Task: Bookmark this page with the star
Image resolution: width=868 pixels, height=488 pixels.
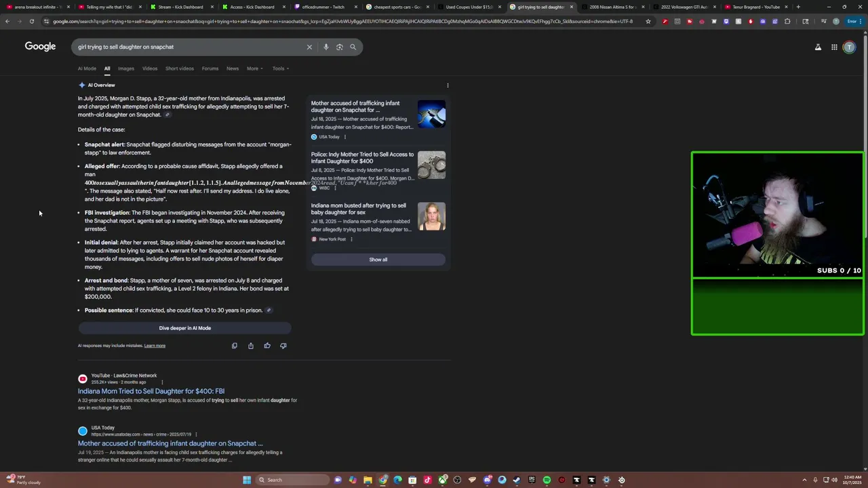Action: point(648,21)
